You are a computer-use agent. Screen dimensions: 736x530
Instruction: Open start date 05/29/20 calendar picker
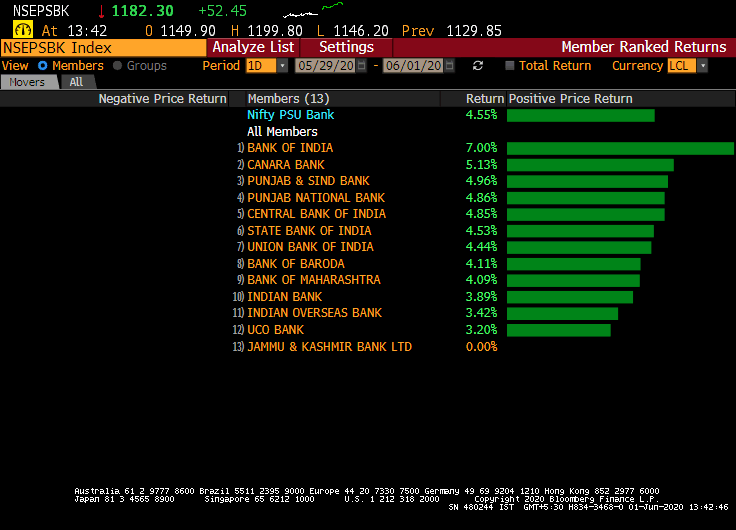[363, 66]
